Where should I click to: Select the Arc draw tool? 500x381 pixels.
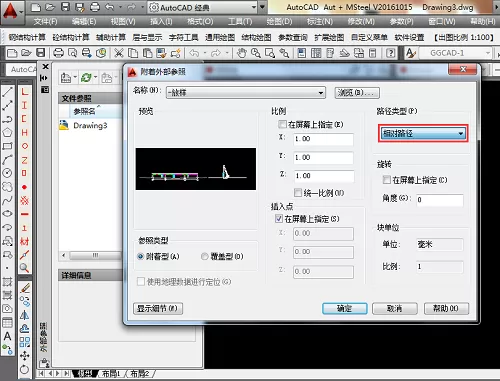7,160
